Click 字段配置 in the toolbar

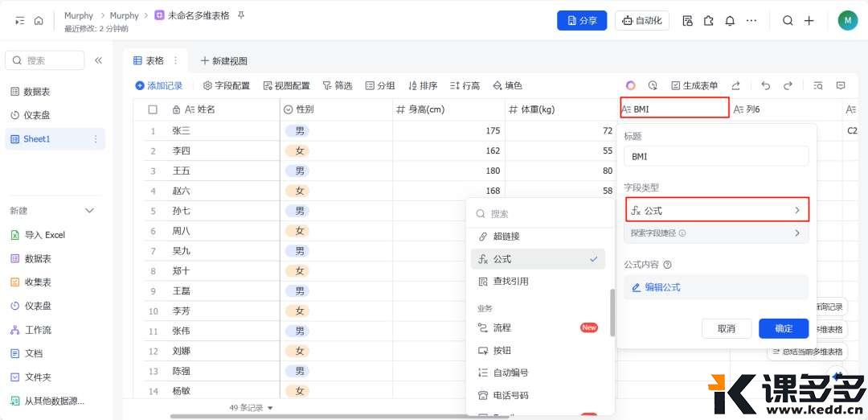(x=227, y=85)
